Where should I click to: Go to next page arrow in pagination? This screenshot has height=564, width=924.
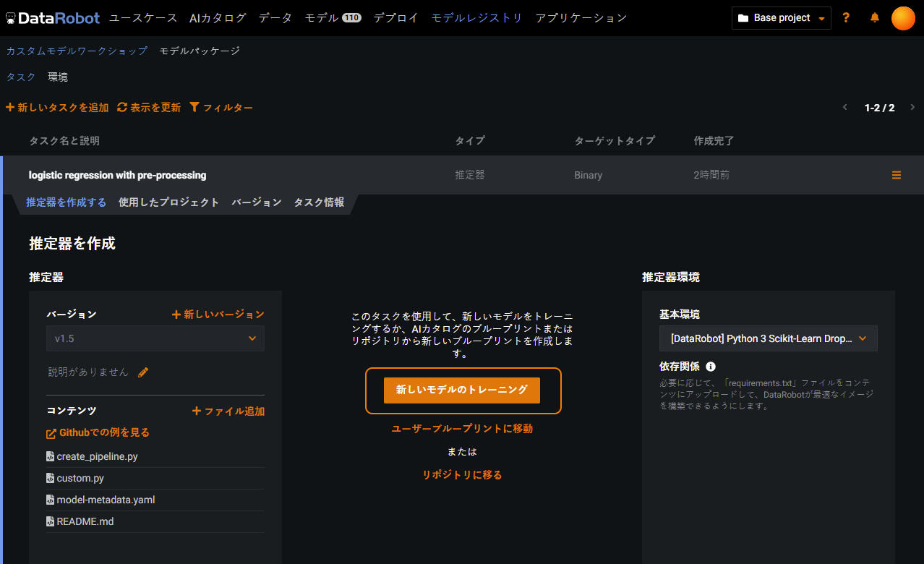coord(912,108)
